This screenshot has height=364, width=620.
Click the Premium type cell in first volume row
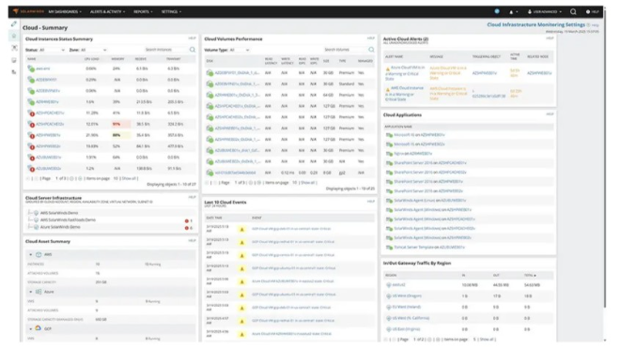[x=347, y=73]
